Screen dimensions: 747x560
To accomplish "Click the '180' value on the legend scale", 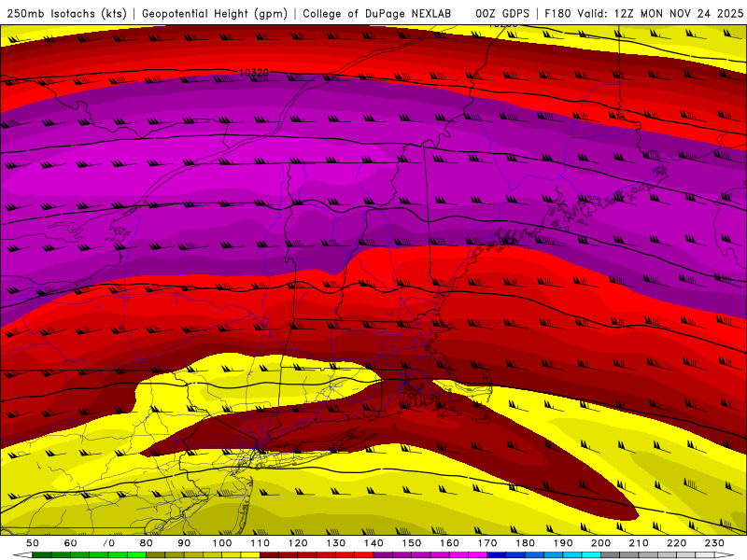I will coord(525,543).
